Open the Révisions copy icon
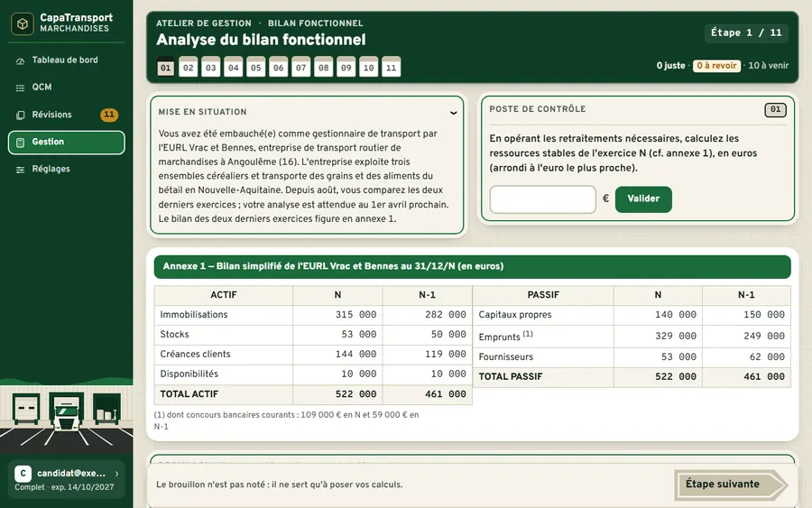Screen dimensions: 812x508 point(20,115)
